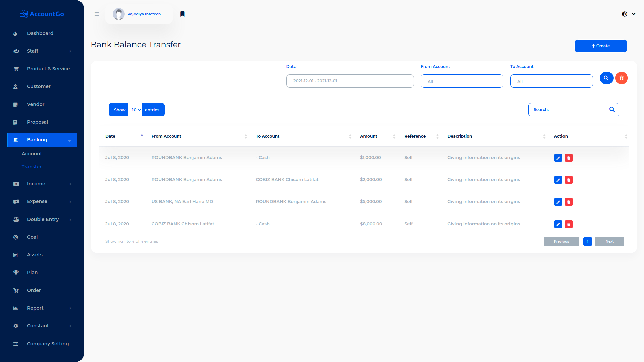644x362 pixels.
Task: Open the 10 entries per page dropdown
Action: pyautogui.click(x=136, y=110)
